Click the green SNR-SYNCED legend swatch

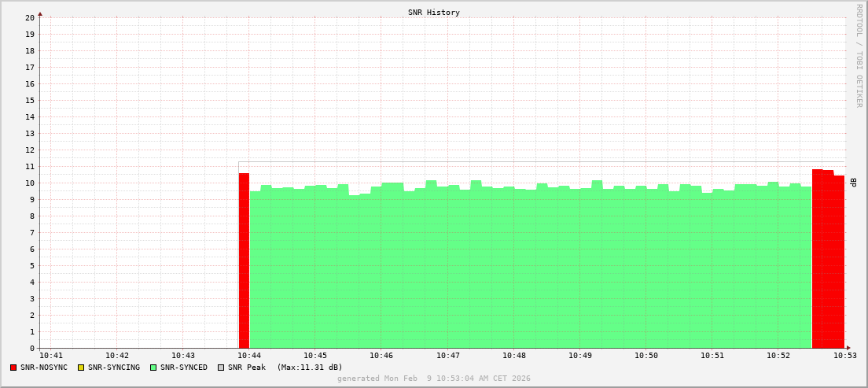click(x=153, y=368)
